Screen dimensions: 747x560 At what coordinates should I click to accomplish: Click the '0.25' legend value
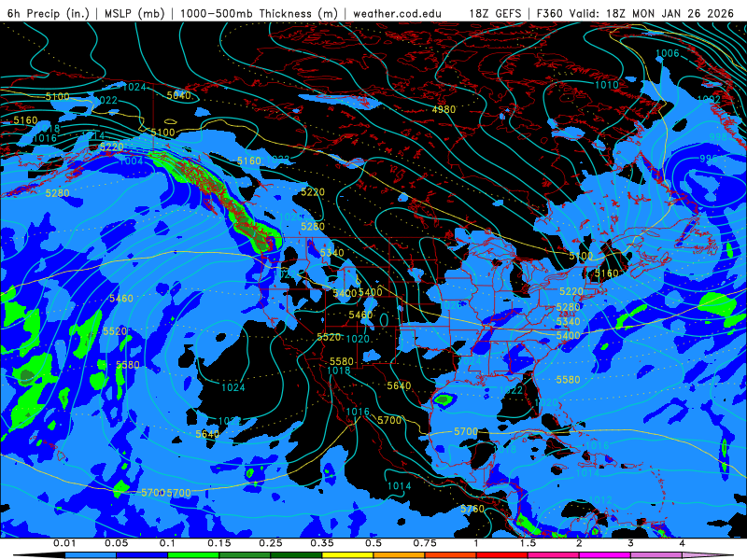click(x=270, y=543)
